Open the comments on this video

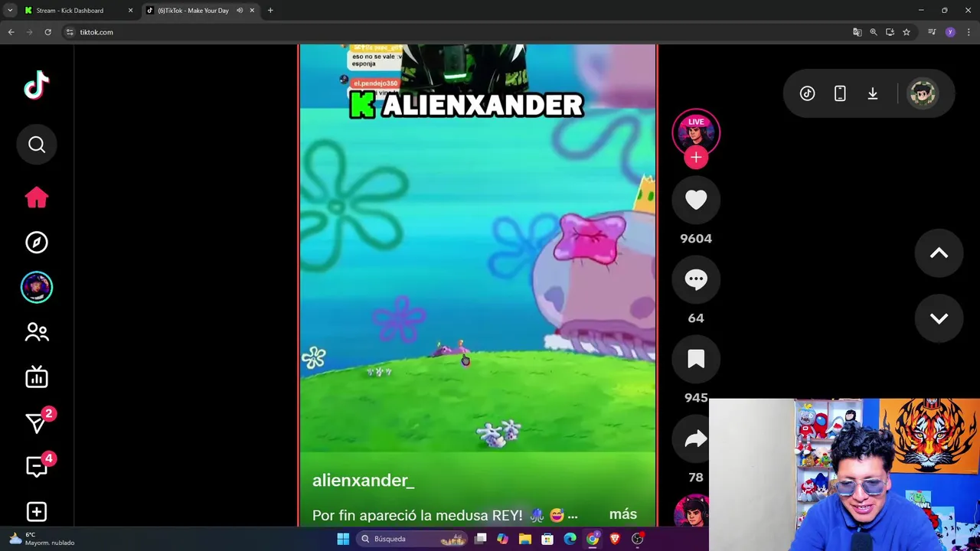coord(696,279)
